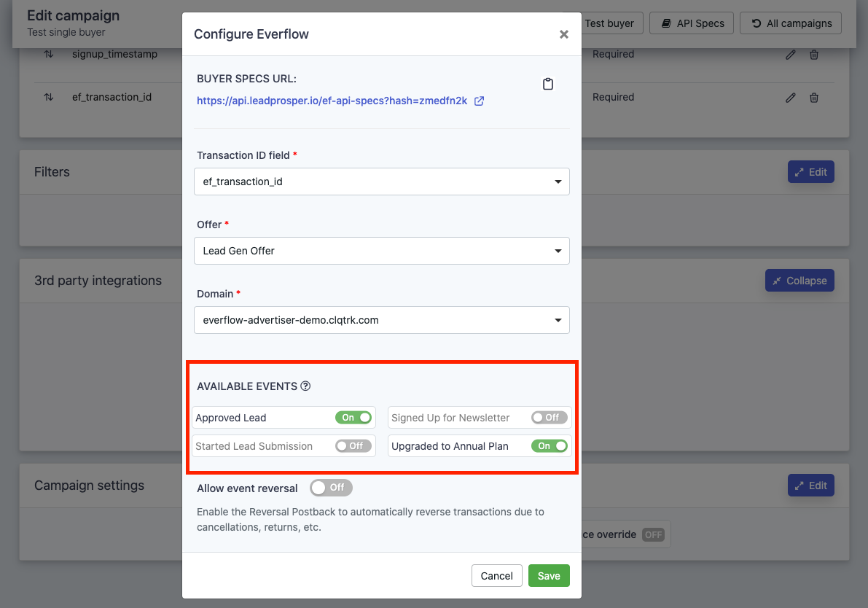868x608 pixels.
Task: Collapse the 3rd party integrations section
Action: pos(799,281)
